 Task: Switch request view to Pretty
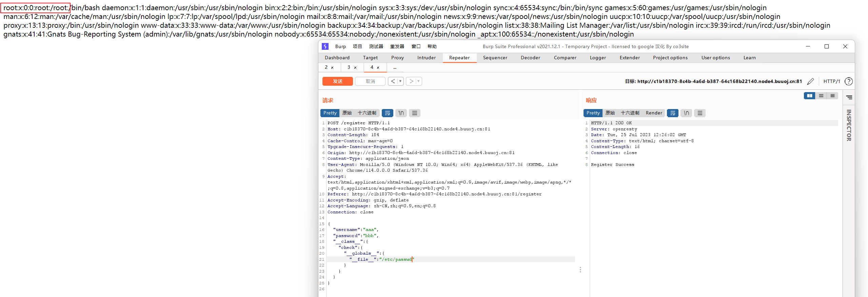(x=330, y=113)
